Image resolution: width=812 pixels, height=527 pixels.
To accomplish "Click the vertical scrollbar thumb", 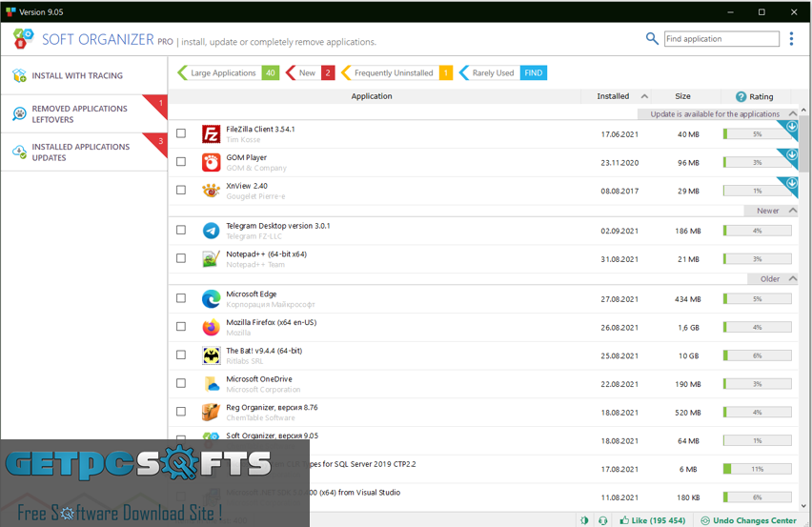I will tap(803, 143).
